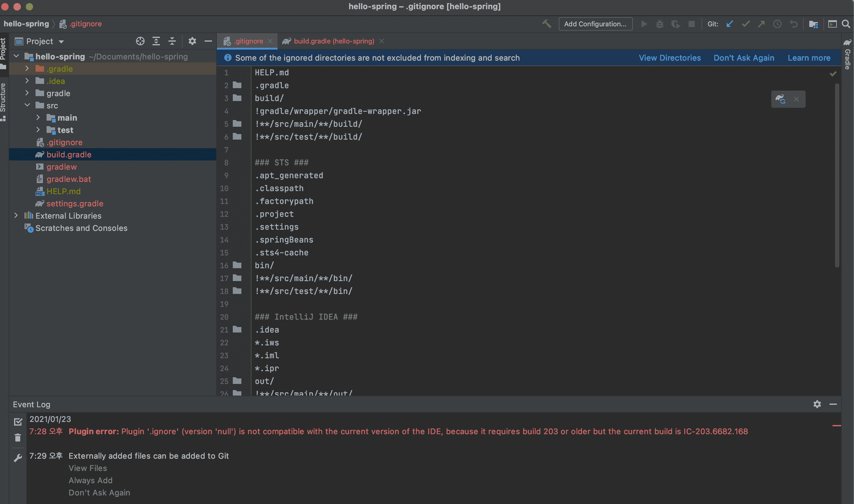
Task: Click the Git Push arrow icon
Action: 761,24
